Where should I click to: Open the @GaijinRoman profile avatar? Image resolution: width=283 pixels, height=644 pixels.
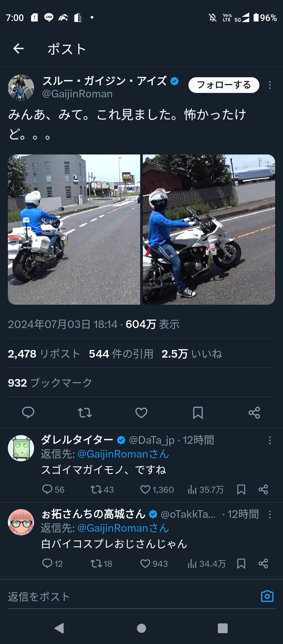[x=21, y=88]
